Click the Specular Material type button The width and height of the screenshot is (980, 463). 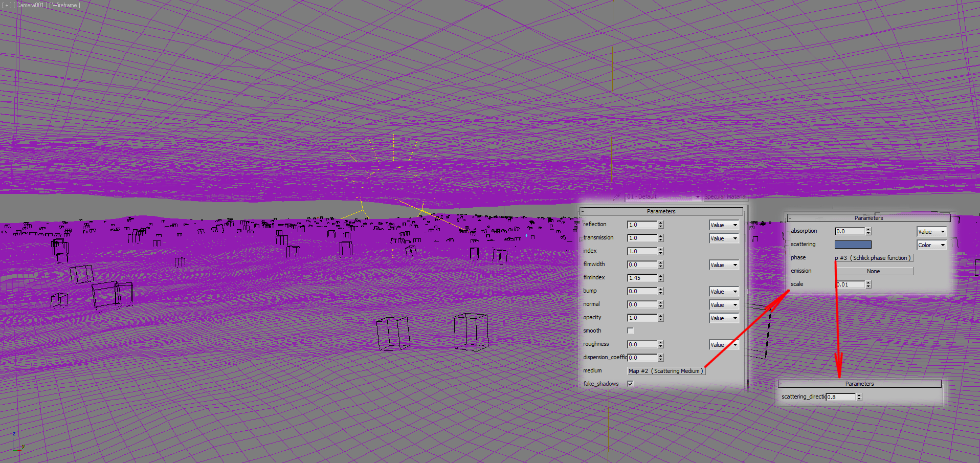coord(725,197)
